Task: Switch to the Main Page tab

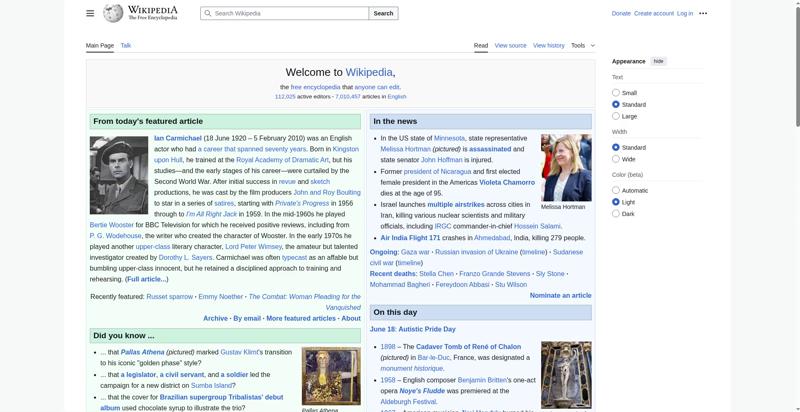Action: pos(100,45)
